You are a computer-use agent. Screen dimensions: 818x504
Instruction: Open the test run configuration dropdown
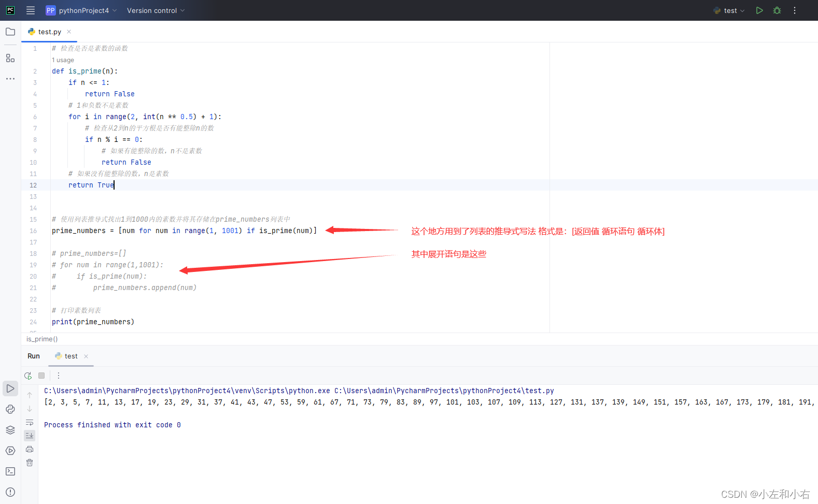[x=729, y=10]
